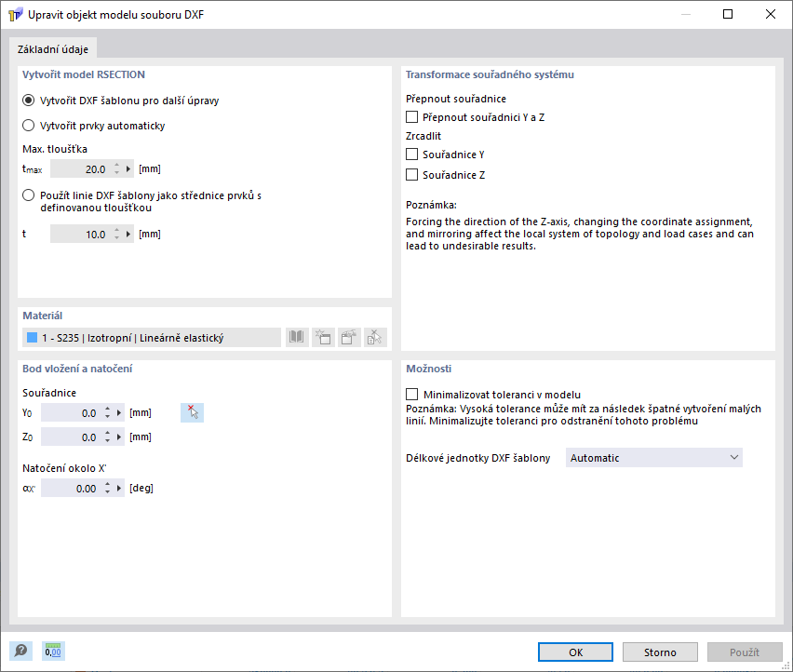This screenshot has height=672, width=793.
Task: Click the dialog title bar app icon
Action: click(15, 15)
